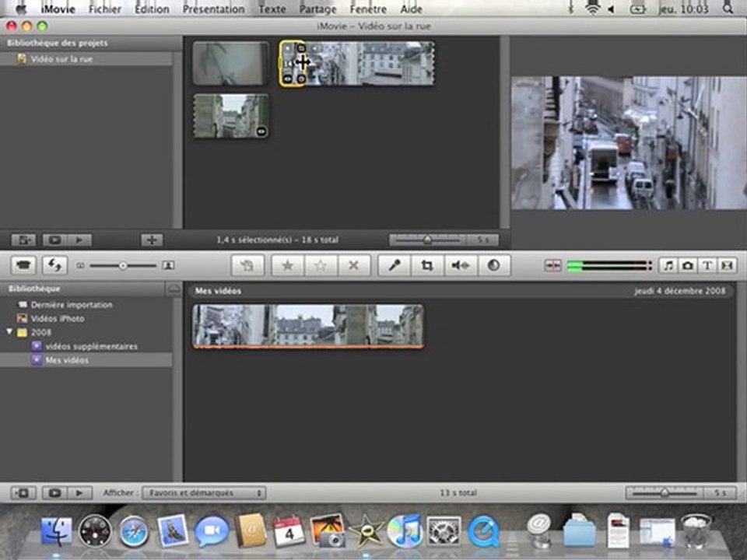Click the Mes vidéos event filmstrip
The height and width of the screenshot is (560, 747).
pyautogui.click(x=308, y=327)
